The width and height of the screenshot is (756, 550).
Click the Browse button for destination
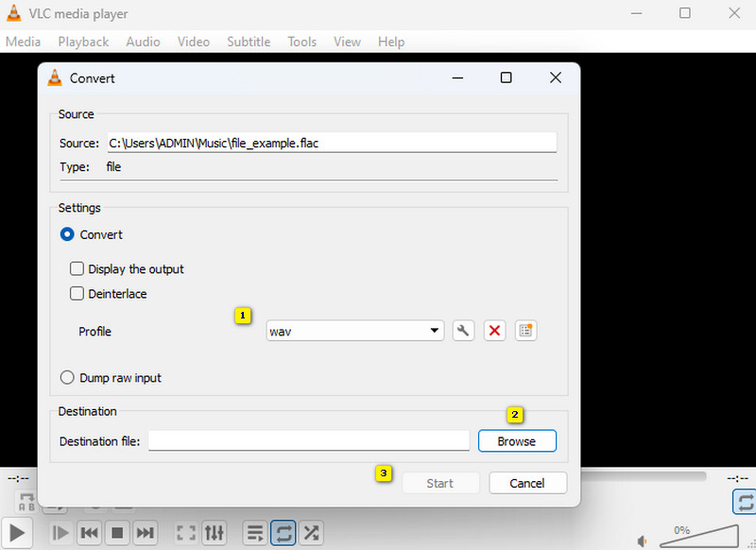click(x=517, y=440)
